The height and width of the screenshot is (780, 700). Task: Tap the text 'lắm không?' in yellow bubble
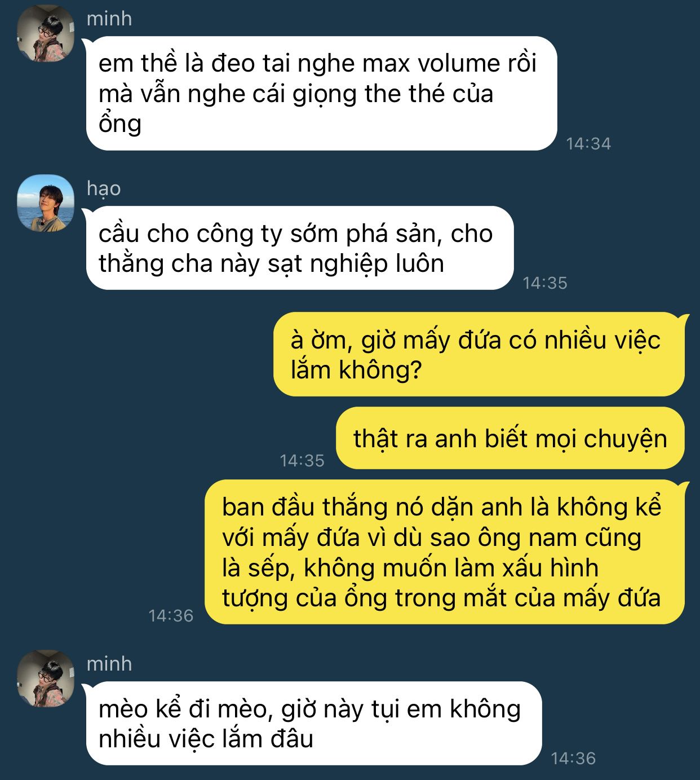[x=356, y=370]
